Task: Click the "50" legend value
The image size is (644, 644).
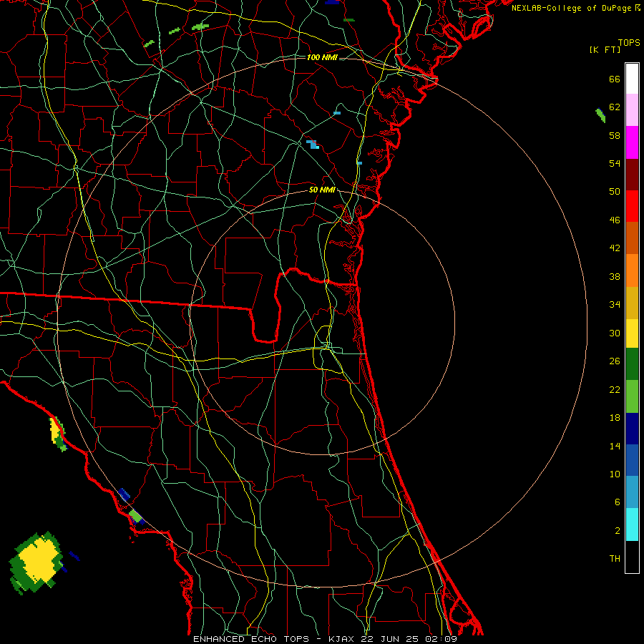Action: click(615, 191)
